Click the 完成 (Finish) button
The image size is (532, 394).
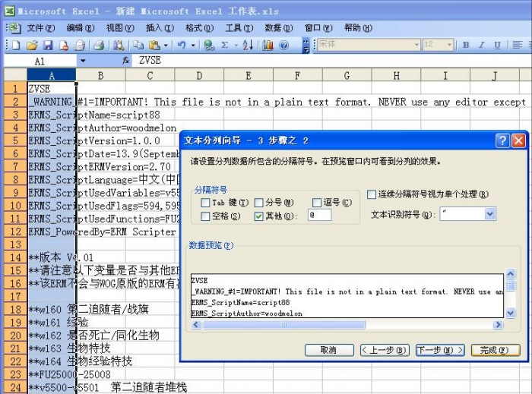coord(496,350)
